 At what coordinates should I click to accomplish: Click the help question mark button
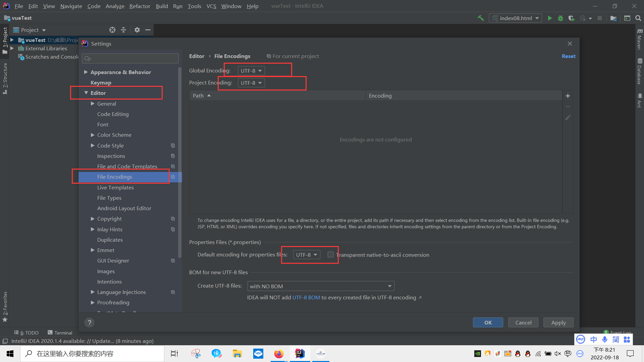tap(89, 322)
